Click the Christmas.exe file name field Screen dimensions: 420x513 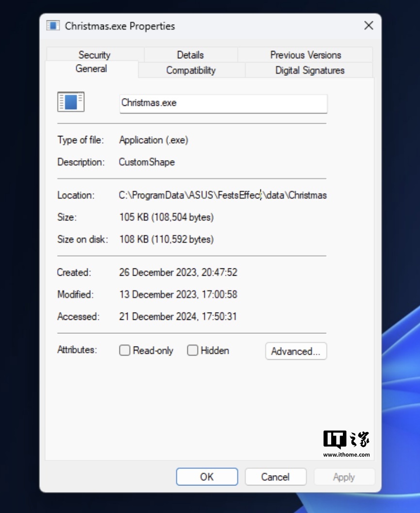223,103
